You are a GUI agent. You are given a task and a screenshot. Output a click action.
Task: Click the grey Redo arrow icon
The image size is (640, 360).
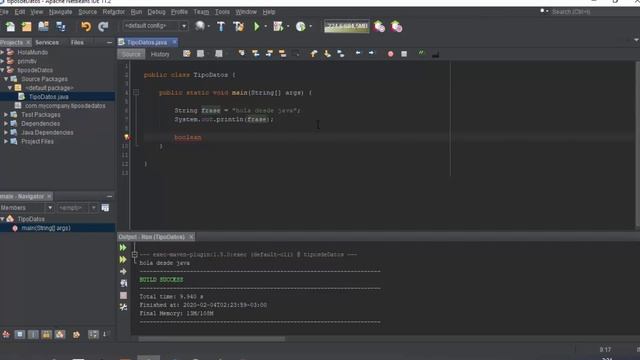coord(103,27)
